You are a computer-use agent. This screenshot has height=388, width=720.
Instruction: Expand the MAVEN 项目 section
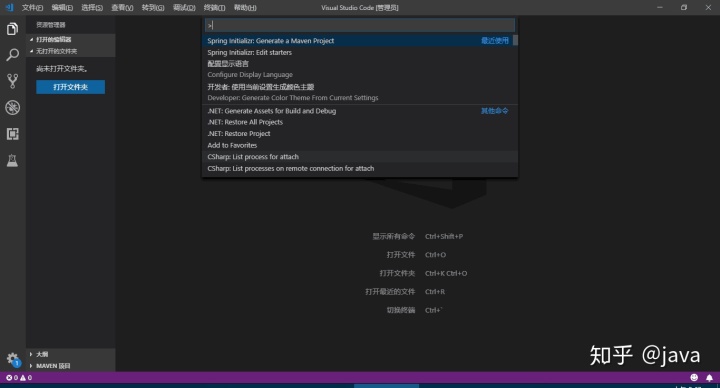tap(70, 366)
